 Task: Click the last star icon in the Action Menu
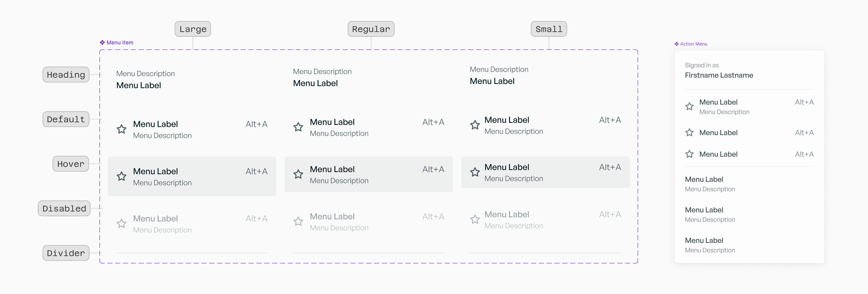coord(689,154)
